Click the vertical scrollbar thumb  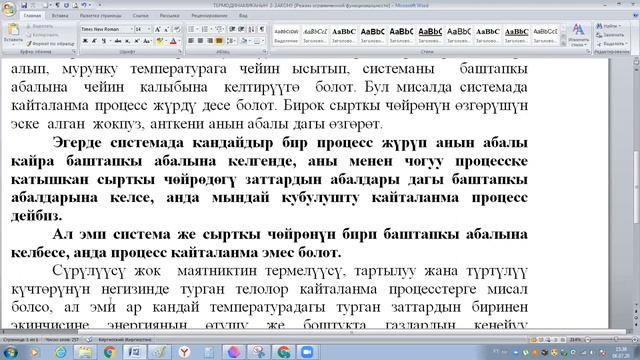coord(636,187)
